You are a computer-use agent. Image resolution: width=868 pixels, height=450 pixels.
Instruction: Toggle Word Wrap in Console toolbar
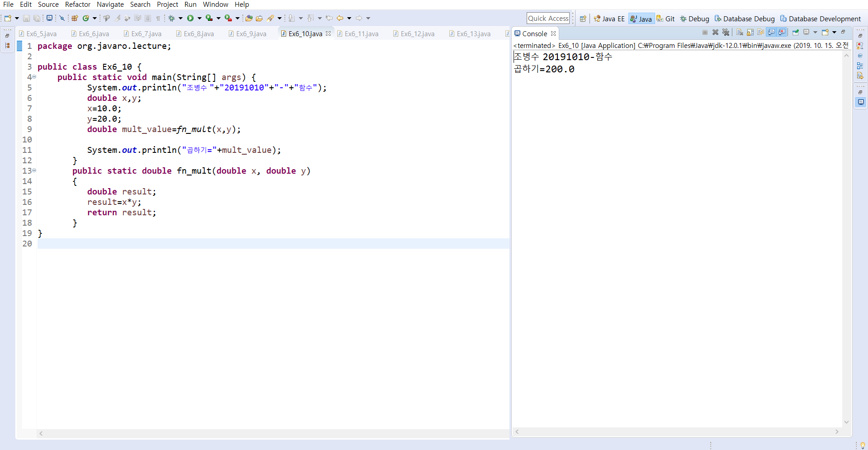[760, 32]
